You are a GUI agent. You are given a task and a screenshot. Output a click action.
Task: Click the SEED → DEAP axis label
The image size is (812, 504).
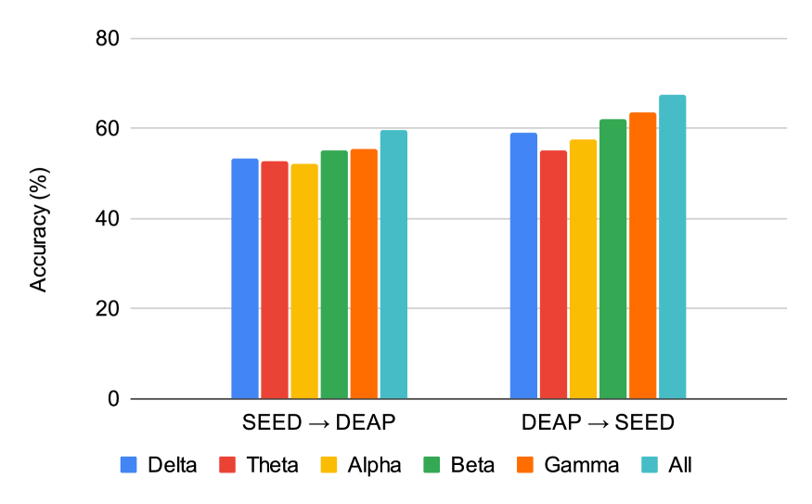[x=318, y=422]
